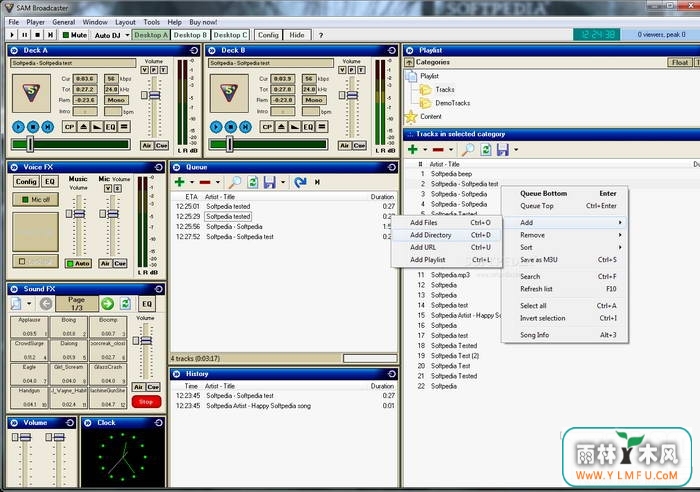
Task: Click the green plus icon in Queue
Action: click(x=179, y=182)
